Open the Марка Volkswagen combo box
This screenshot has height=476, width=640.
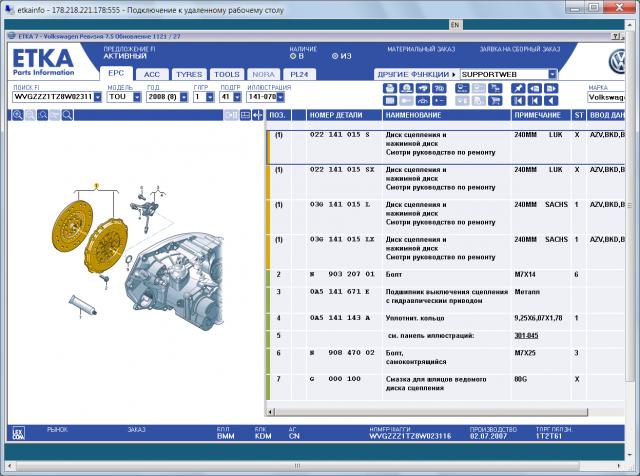(x=606, y=97)
